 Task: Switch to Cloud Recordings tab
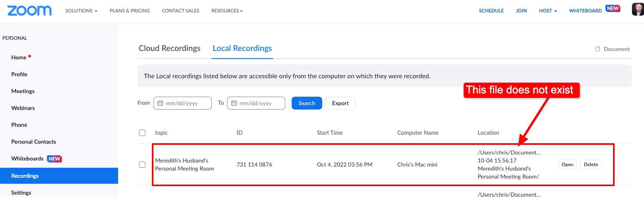(x=170, y=48)
